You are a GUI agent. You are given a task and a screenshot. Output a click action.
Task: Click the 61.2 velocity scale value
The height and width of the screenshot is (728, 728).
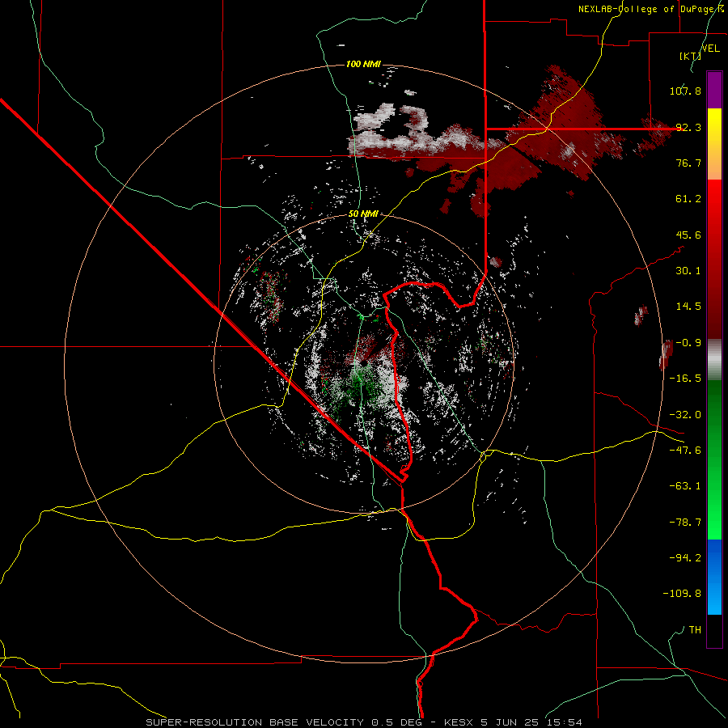tap(688, 199)
